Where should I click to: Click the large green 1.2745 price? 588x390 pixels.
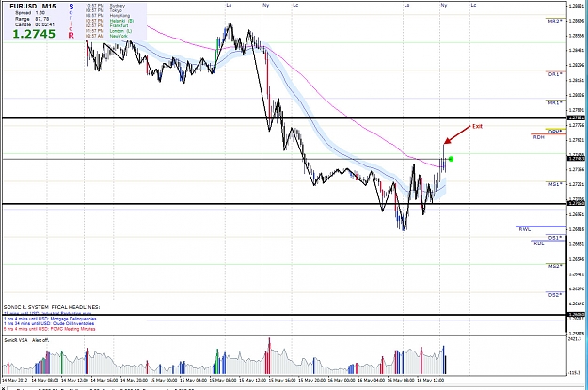coord(34,34)
